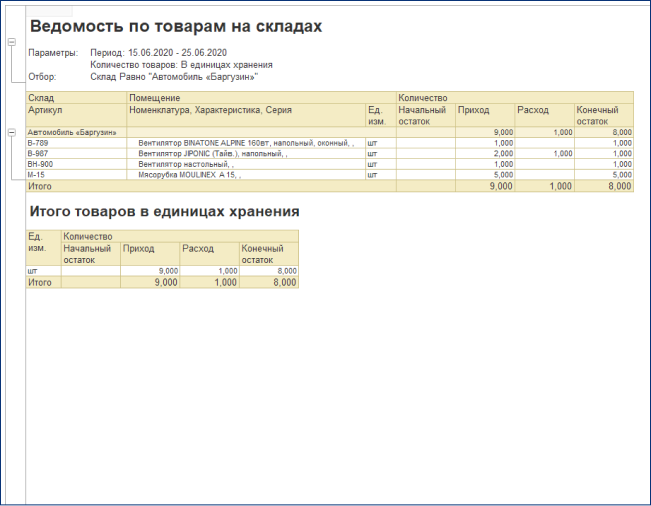Screen dimensions: 651x506
Task: Select шт unit in BH-900 row
Action: tap(381, 164)
